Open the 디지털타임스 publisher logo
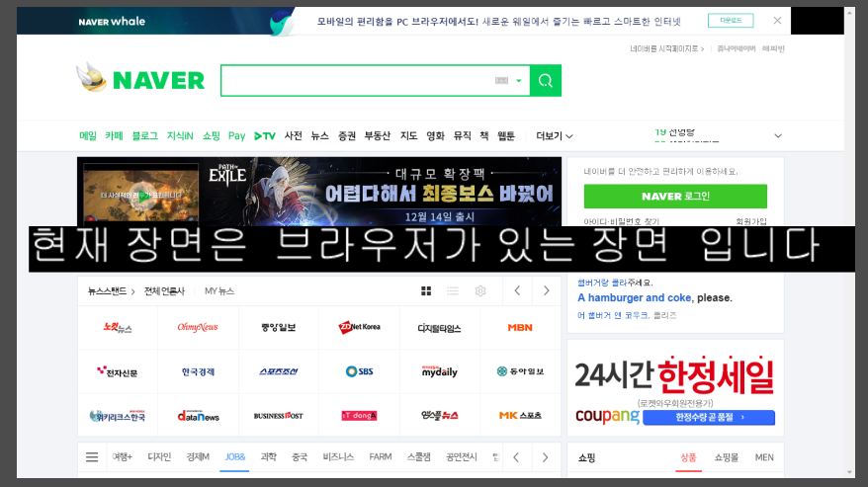Screen dimensions: 868x487 point(440,328)
